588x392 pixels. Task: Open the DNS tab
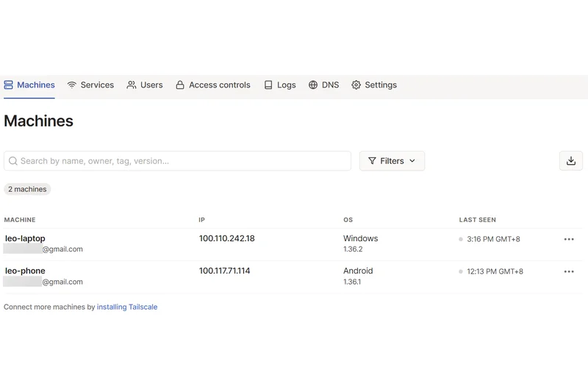coord(330,85)
